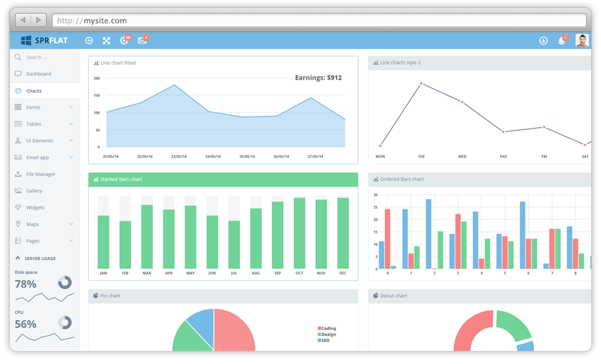Open the user profile avatar

tap(582, 41)
